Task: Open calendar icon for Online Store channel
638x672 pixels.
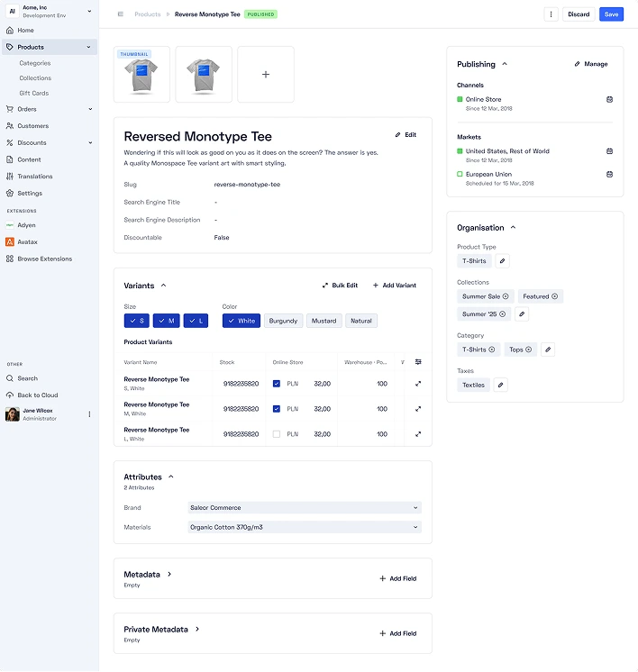Action: (609, 99)
